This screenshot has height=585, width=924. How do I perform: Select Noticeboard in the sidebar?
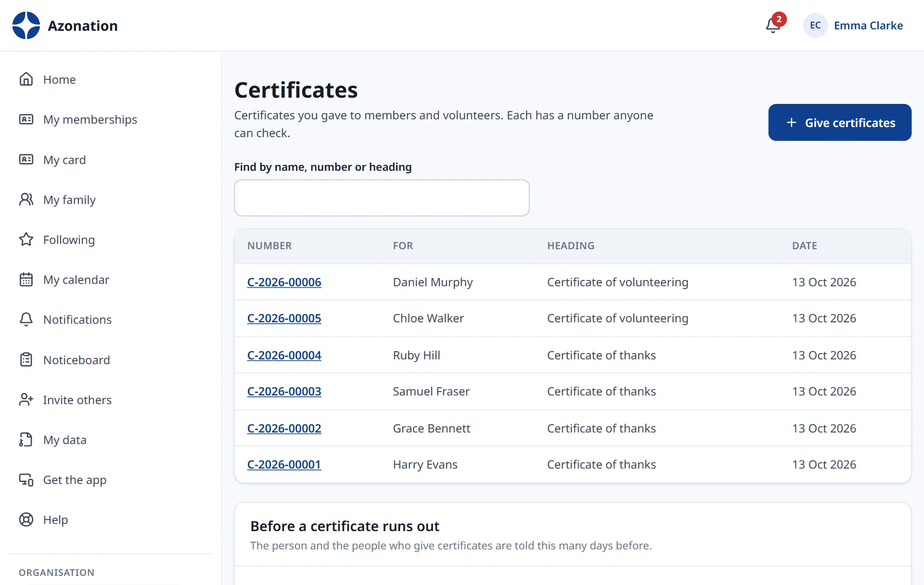pos(110,360)
